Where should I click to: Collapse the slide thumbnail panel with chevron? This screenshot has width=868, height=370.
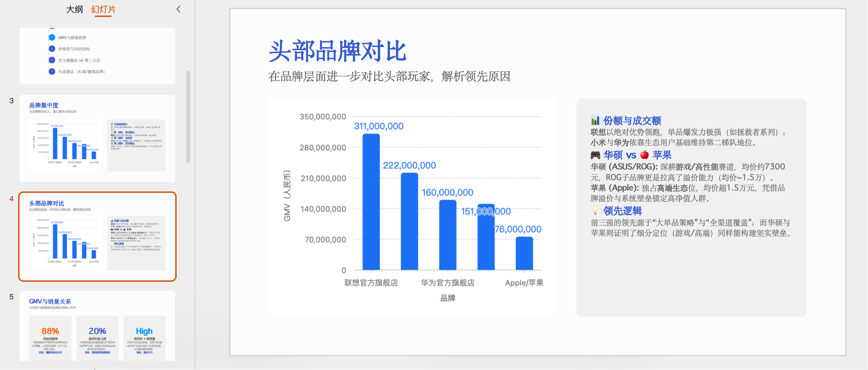click(x=178, y=9)
